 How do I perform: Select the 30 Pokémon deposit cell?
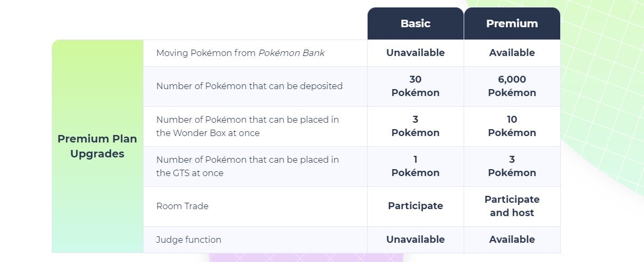(x=415, y=86)
